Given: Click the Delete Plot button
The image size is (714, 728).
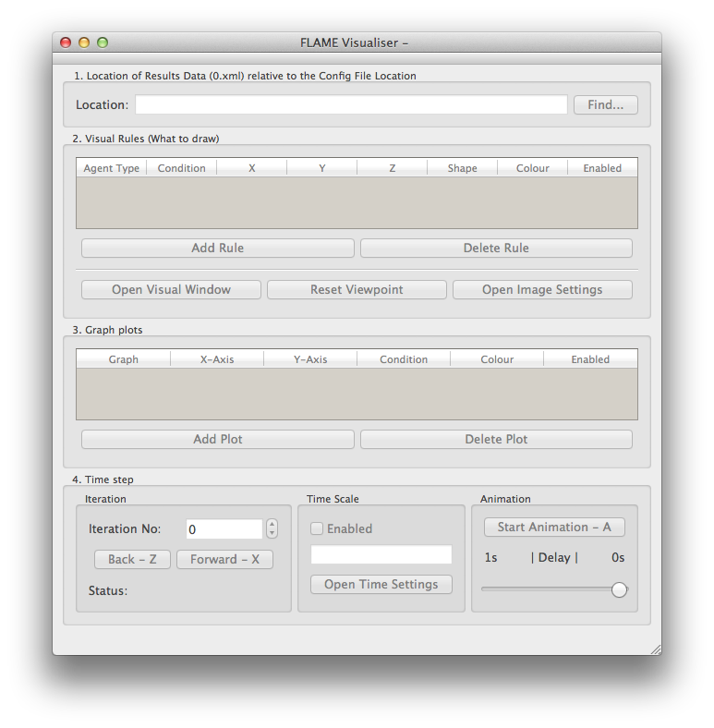Looking at the screenshot, I should (x=496, y=439).
